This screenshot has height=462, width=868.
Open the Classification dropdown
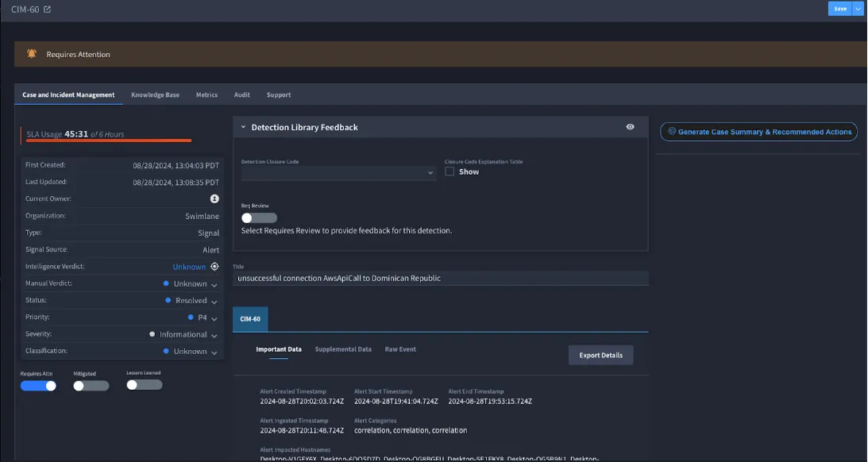point(214,352)
